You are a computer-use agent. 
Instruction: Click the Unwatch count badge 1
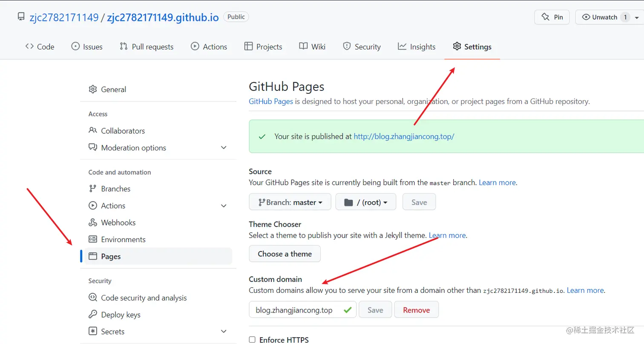pos(625,17)
